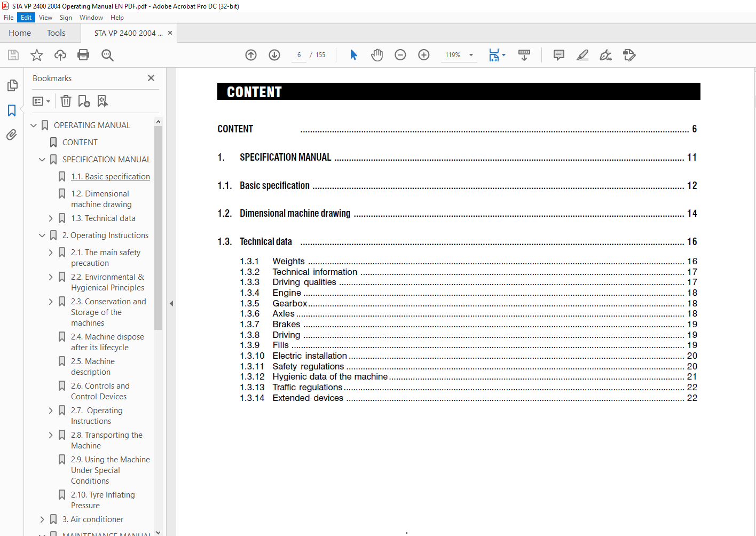The height and width of the screenshot is (536, 756).
Task: Expand the 3. Air conditioner bookmark
Action: click(x=42, y=519)
